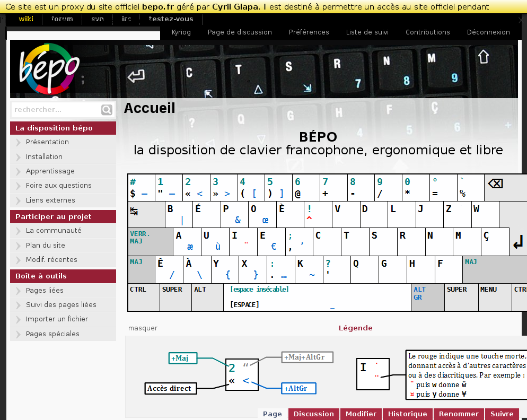Click the +Maj legend label
The height and width of the screenshot is (420, 527).
click(182, 358)
